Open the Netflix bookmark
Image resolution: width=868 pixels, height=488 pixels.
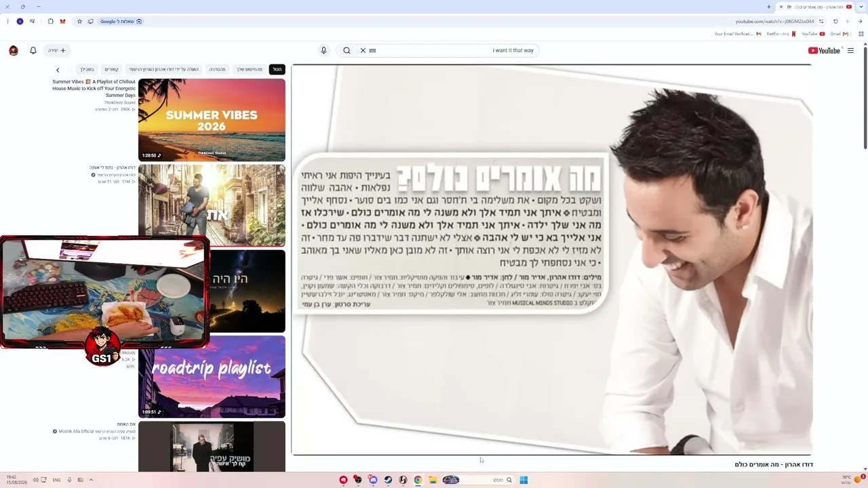click(x=781, y=34)
